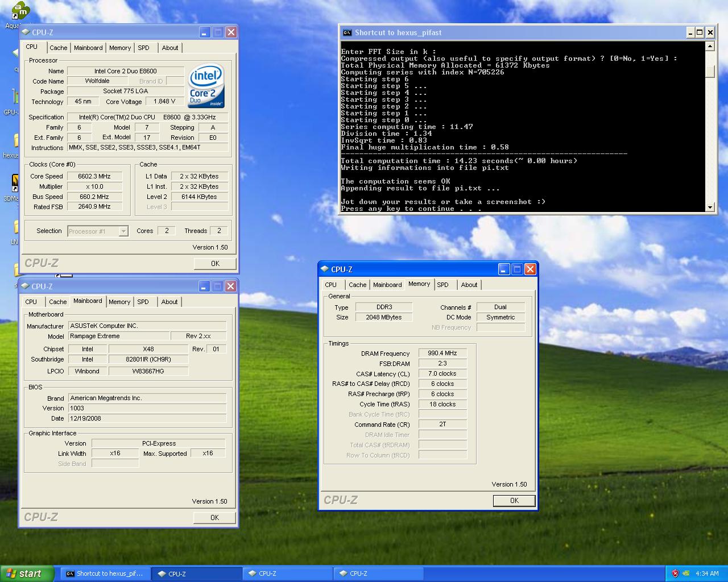Click the 3DMark desktop shortcut icon
The image size is (728, 582).
tap(15, 183)
